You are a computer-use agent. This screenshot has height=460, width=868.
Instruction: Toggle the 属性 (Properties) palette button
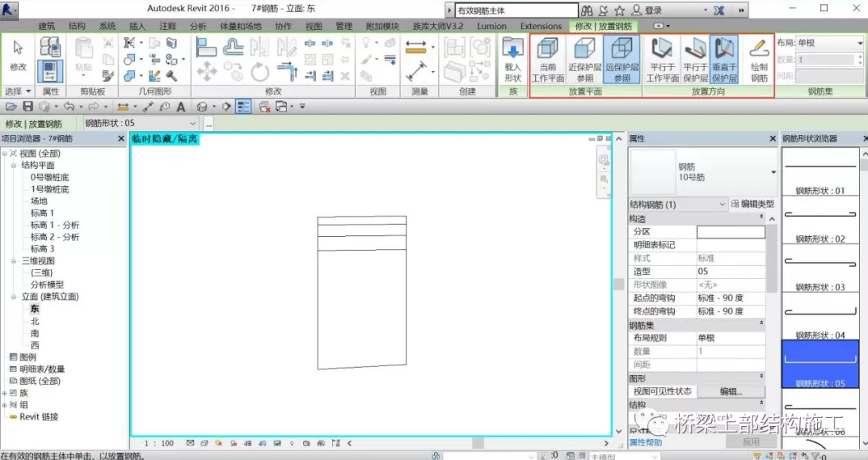(50, 71)
